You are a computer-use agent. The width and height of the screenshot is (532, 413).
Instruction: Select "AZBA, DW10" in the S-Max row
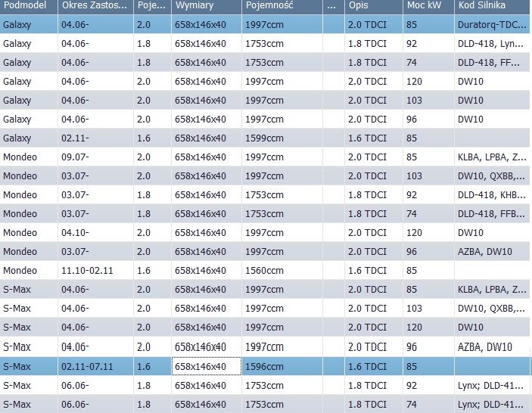point(492,347)
